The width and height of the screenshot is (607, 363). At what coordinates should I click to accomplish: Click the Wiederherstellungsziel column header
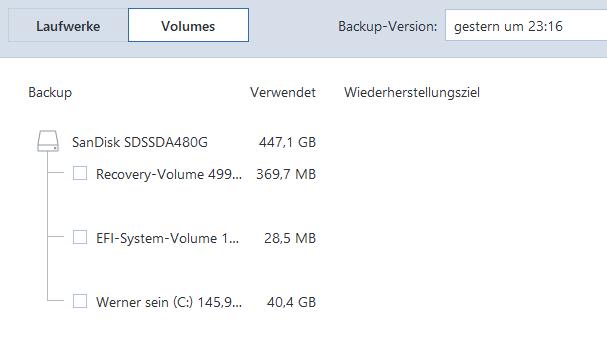pyautogui.click(x=412, y=92)
